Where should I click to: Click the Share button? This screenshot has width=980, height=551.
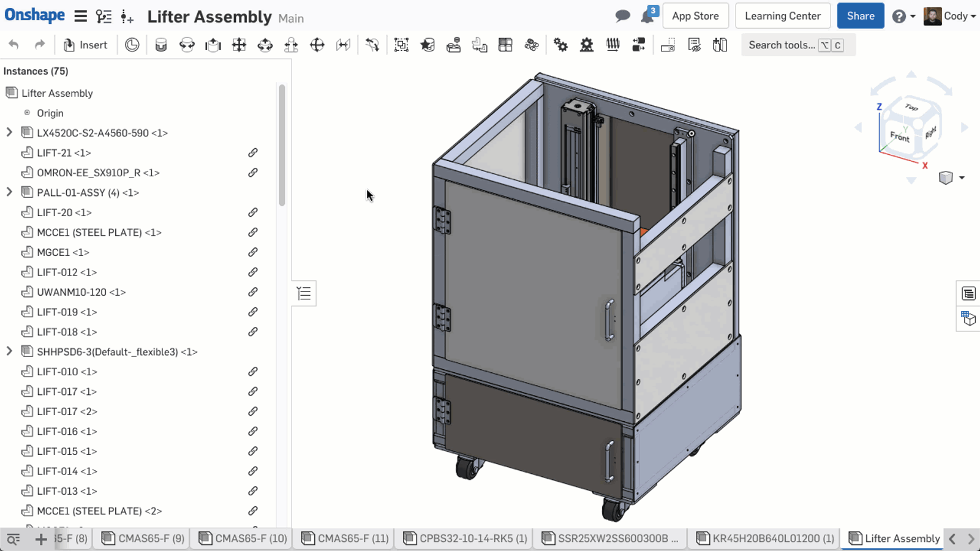860,16
